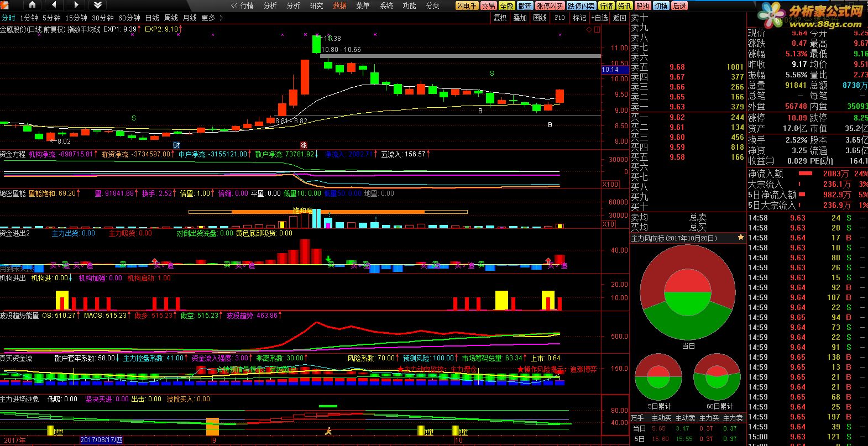
Task: Add stock via +自选 button
Action: point(599,18)
